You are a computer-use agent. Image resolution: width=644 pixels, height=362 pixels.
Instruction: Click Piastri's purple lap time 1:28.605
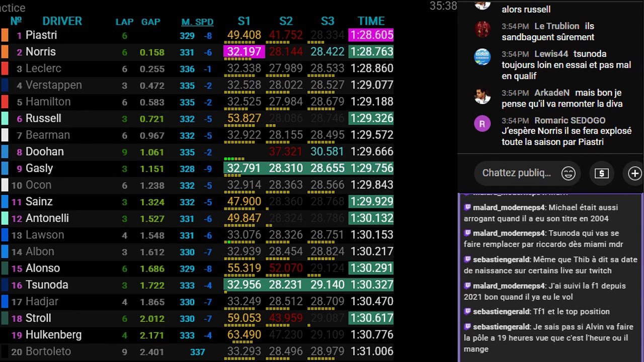pos(371,35)
